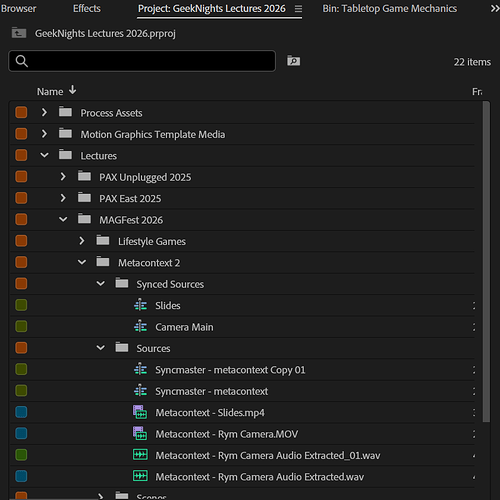Click the sequence icon of the Syncmaster - metacontext row without Copy 01

tap(140, 390)
